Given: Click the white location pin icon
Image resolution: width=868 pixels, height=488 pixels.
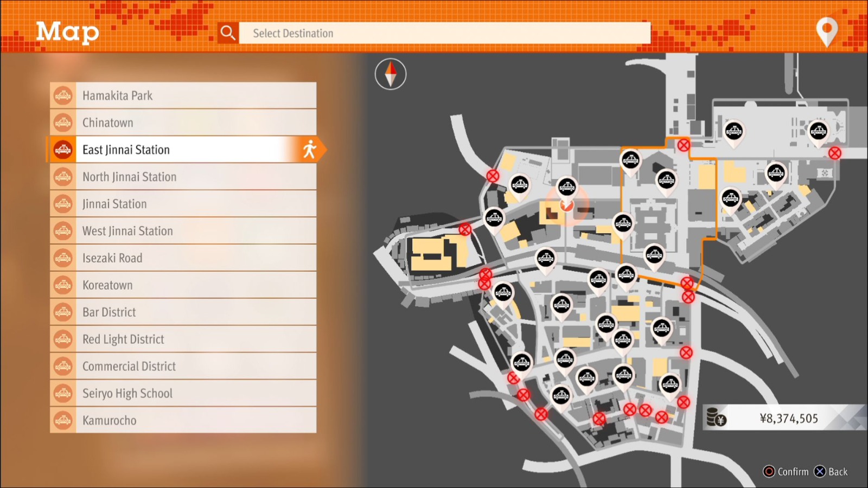Looking at the screenshot, I should click(x=826, y=31).
